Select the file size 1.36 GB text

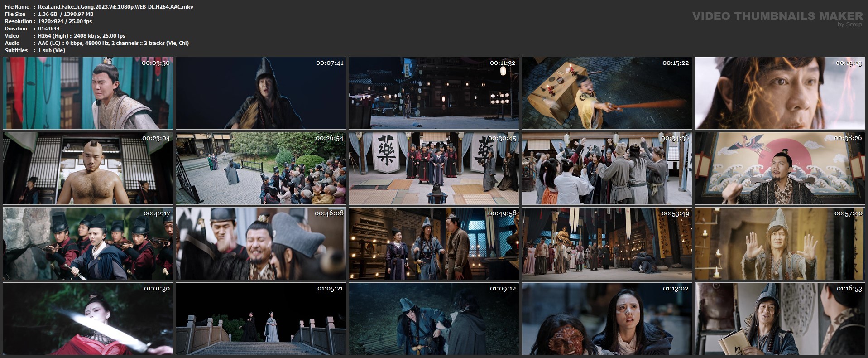[x=66, y=14]
